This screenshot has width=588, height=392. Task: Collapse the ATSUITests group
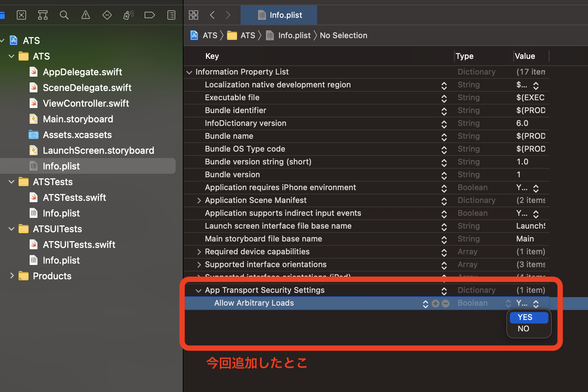tap(11, 229)
